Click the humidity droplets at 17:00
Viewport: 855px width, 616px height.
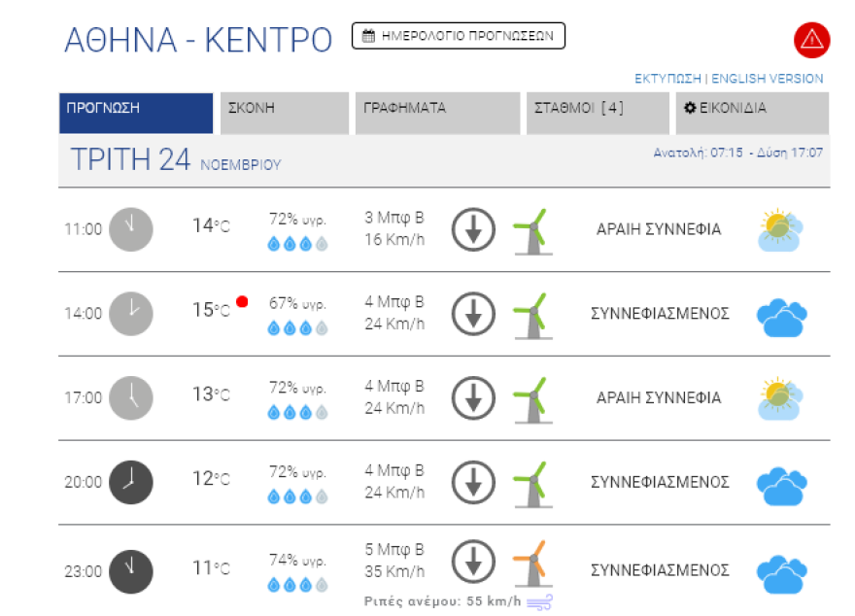point(297,412)
